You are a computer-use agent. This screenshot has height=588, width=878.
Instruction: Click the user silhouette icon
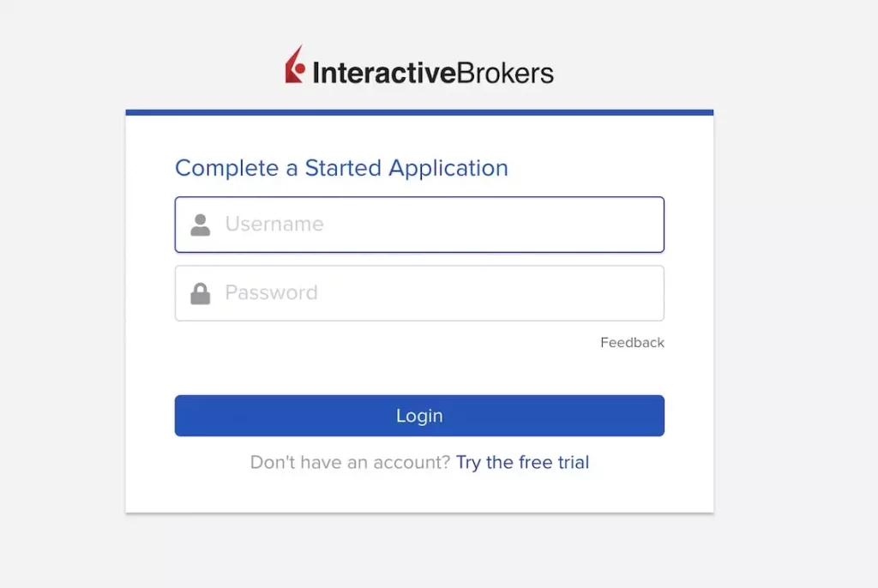[x=201, y=225]
